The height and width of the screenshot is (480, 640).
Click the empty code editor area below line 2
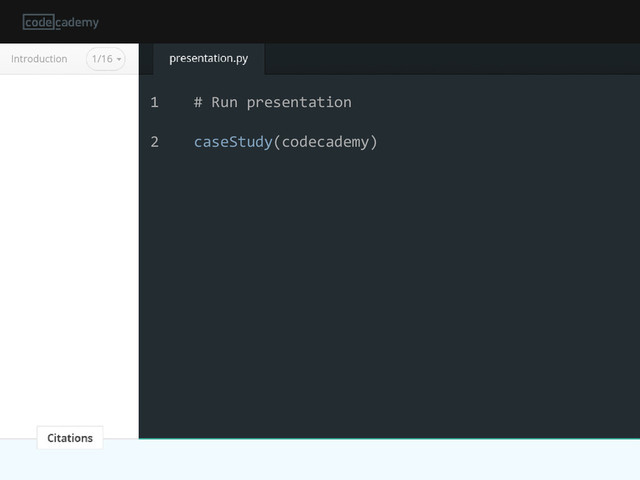389,294
